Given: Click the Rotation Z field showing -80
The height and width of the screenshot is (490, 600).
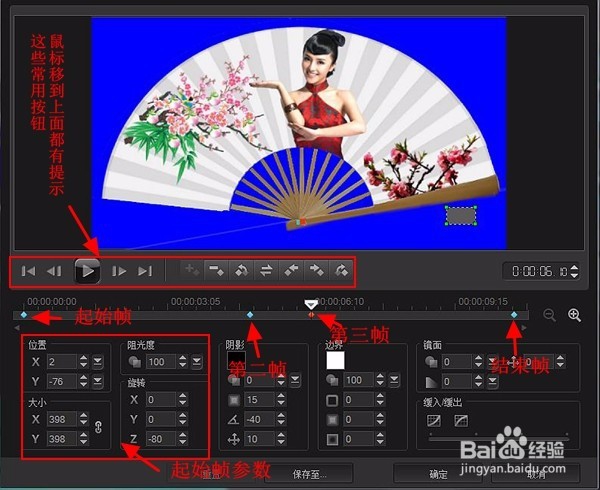Looking at the screenshot, I should click(x=161, y=439).
